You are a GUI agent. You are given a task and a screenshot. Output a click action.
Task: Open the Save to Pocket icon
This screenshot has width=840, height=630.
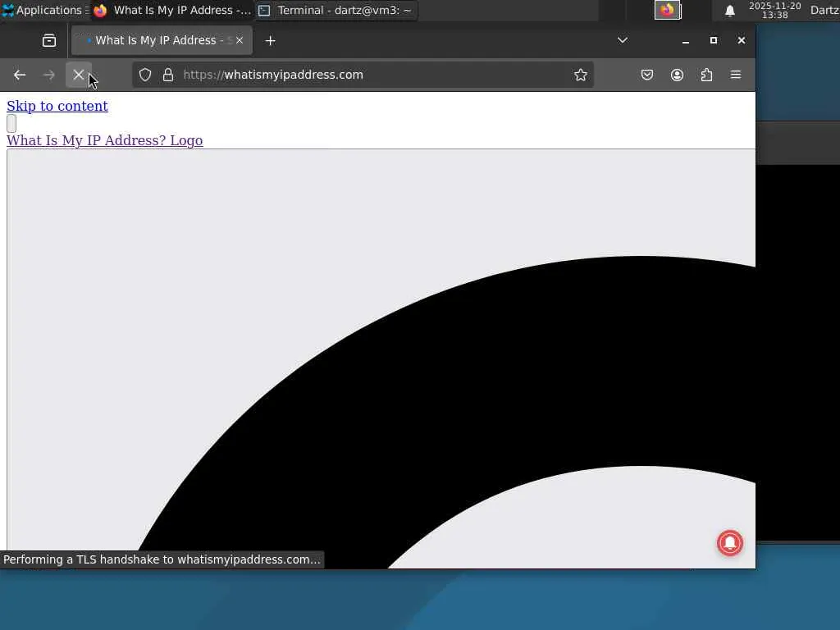point(647,75)
